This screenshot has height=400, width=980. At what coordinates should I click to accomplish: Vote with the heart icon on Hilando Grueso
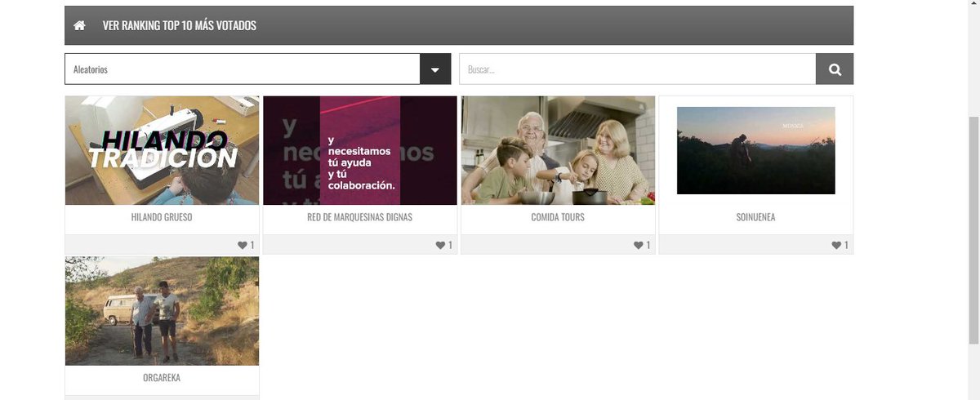[243, 245]
